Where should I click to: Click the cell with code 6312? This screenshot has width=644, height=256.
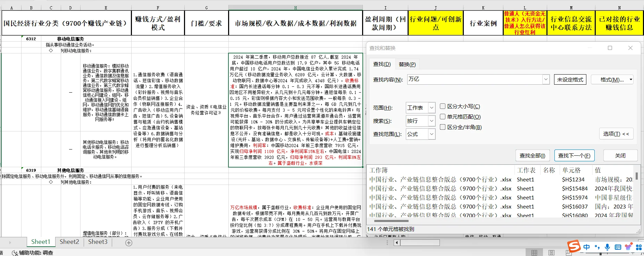31,39
